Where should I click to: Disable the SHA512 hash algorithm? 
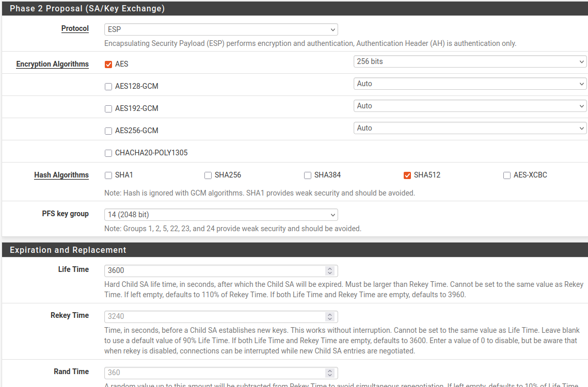[x=407, y=175]
